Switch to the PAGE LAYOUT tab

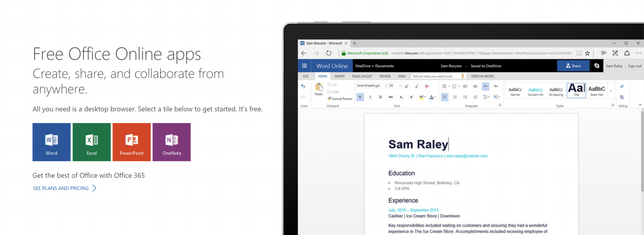(362, 76)
